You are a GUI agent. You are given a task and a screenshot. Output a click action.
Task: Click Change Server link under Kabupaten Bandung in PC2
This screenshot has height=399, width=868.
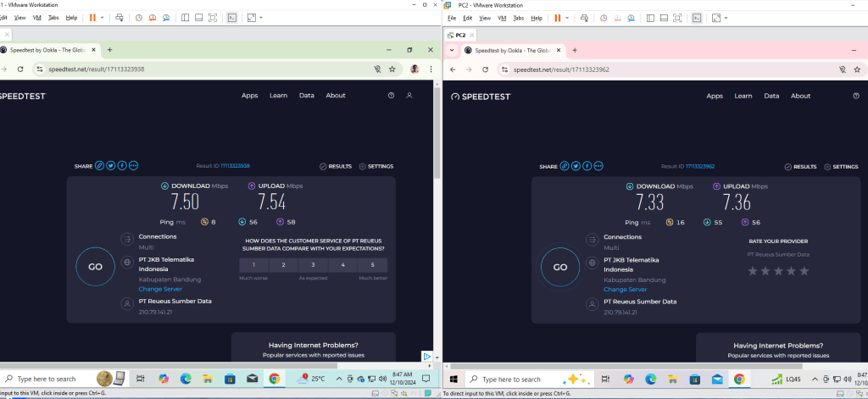[626, 289]
